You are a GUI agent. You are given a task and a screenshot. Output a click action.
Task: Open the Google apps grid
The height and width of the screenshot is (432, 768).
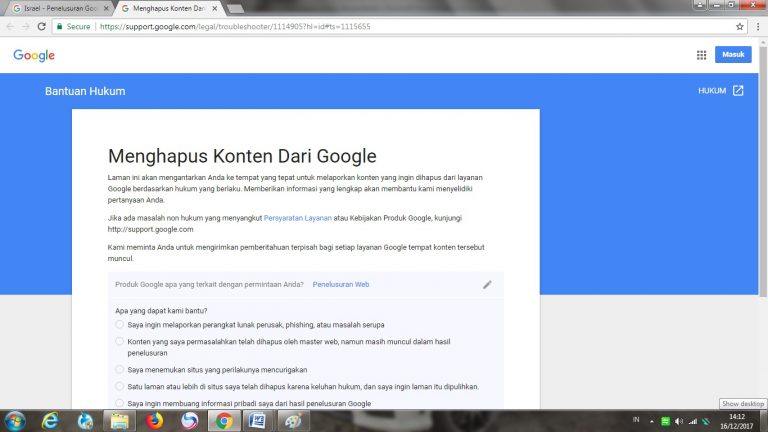(x=701, y=55)
